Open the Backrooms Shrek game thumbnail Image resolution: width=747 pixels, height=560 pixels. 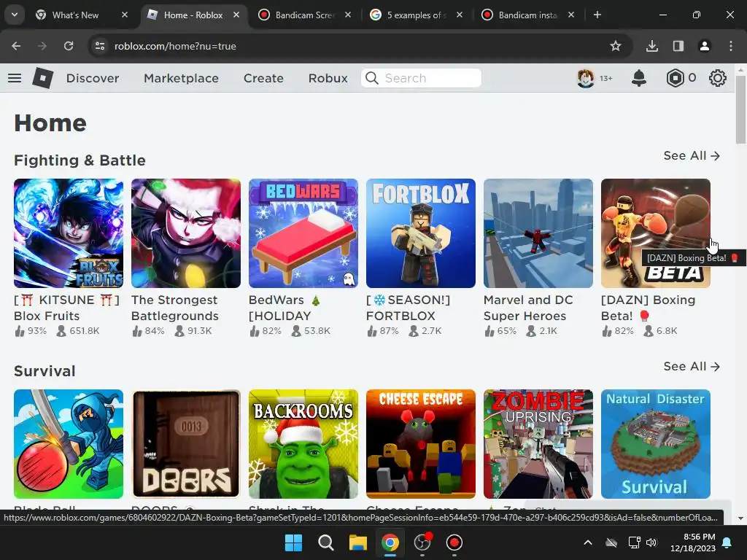click(303, 444)
